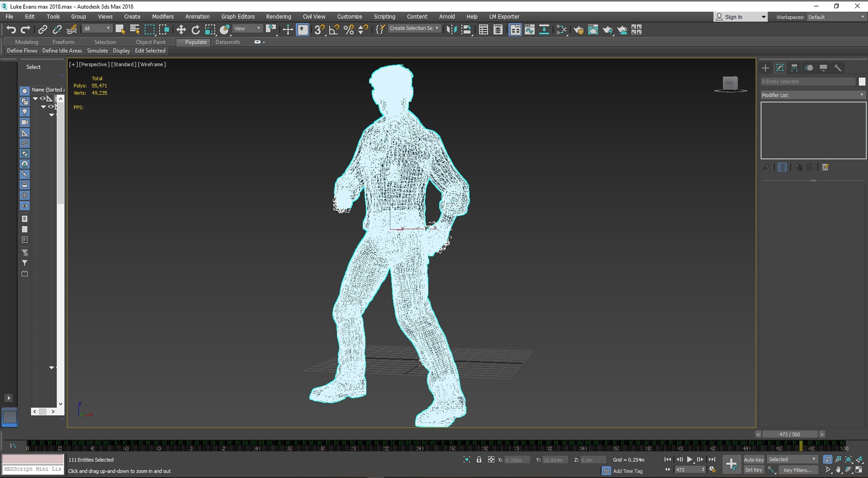Activate the Select and Move tool
This screenshot has height=478, width=868.
[x=181, y=30]
